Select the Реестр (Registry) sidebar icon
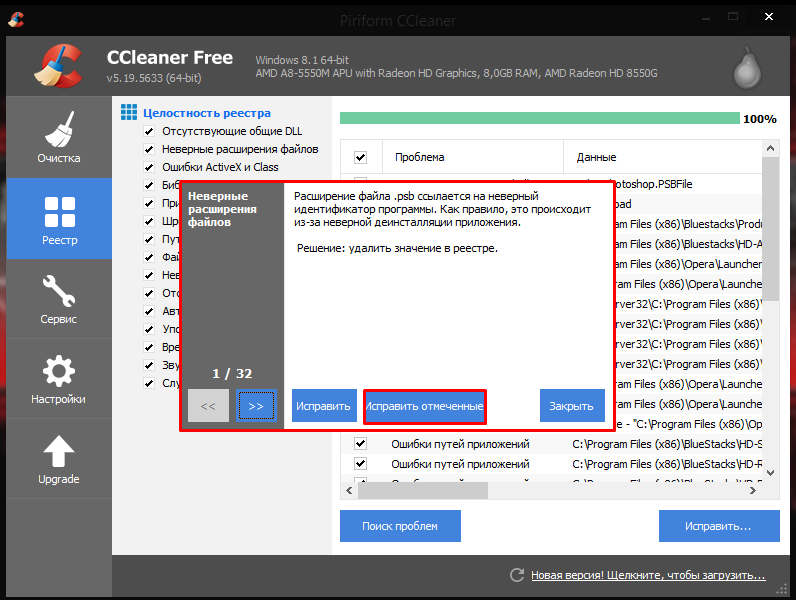796x600 pixels. (x=59, y=219)
